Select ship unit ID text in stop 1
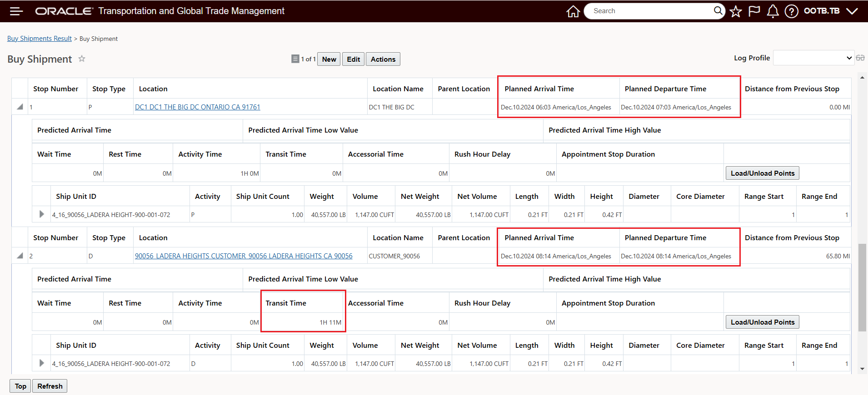The height and width of the screenshot is (395, 868). point(111,215)
